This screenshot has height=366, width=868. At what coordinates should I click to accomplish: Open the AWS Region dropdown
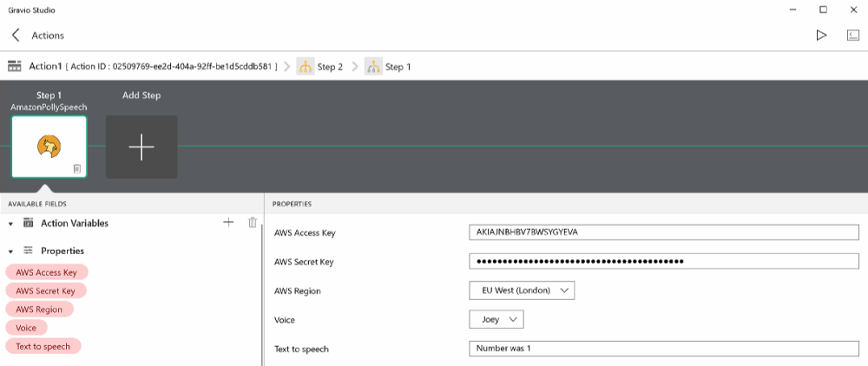pyautogui.click(x=522, y=291)
